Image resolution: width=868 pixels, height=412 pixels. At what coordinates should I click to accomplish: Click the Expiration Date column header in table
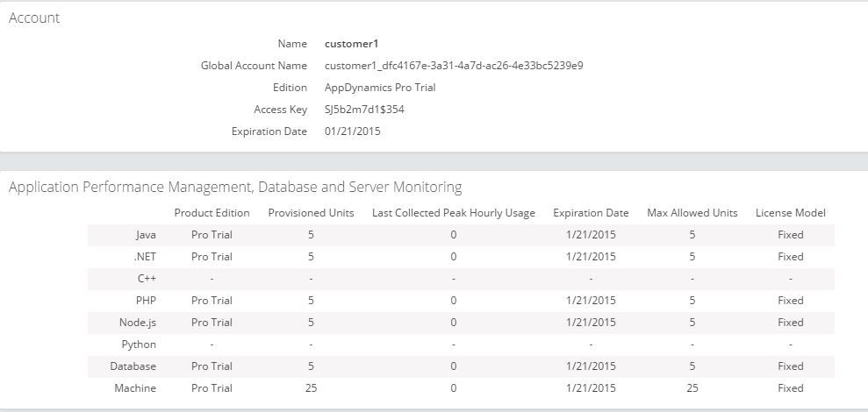(x=591, y=213)
